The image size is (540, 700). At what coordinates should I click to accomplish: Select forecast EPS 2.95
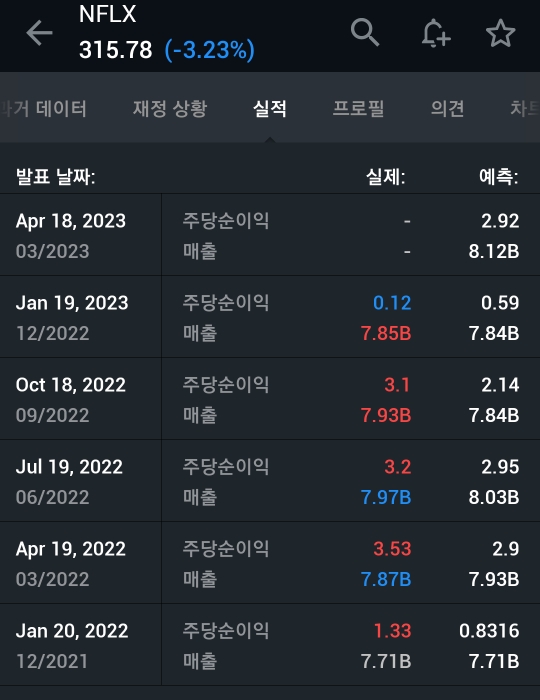500,467
